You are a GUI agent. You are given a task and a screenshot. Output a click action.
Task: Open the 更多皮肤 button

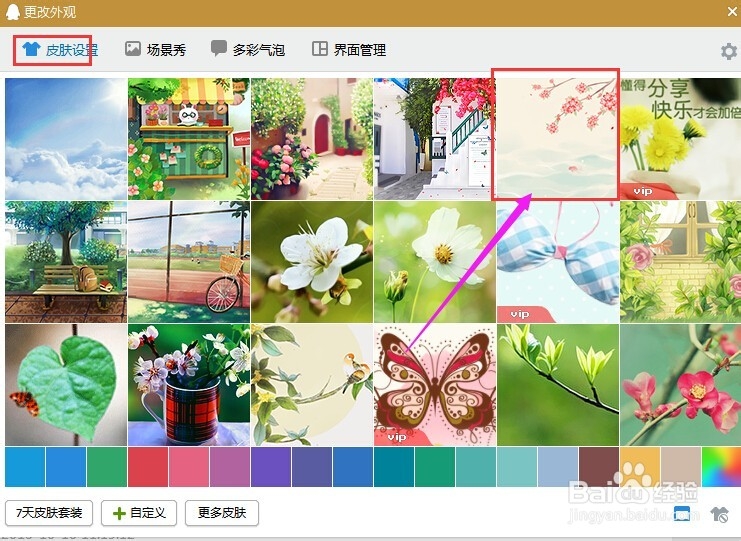[222, 513]
